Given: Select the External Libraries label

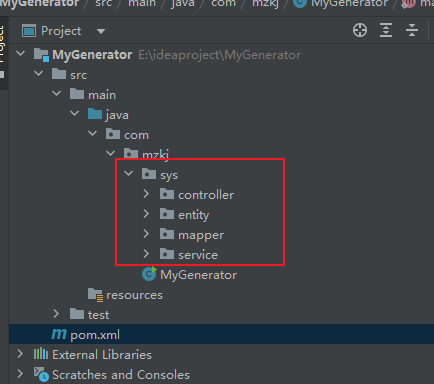Looking at the screenshot, I should (102, 355).
